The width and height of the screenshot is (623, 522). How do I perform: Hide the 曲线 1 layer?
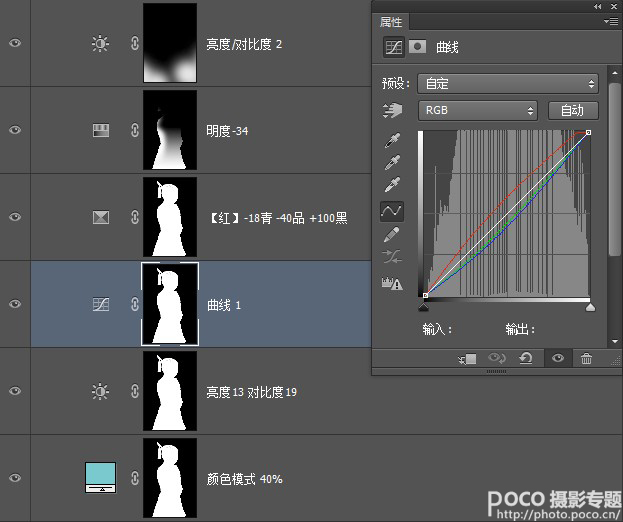coord(15,304)
